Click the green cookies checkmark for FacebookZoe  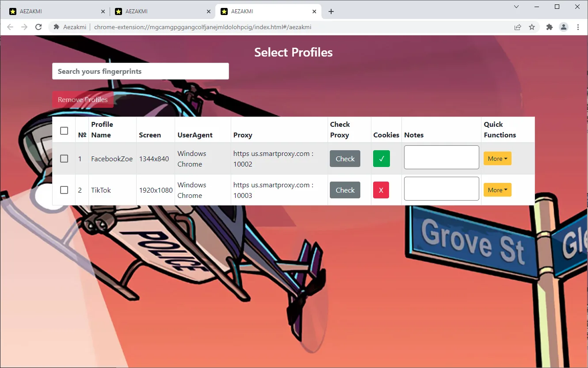(382, 159)
